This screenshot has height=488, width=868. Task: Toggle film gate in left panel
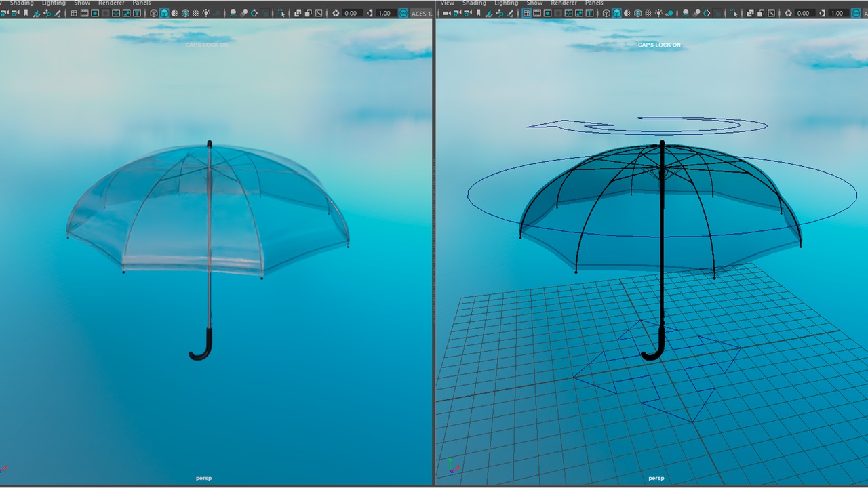(84, 13)
